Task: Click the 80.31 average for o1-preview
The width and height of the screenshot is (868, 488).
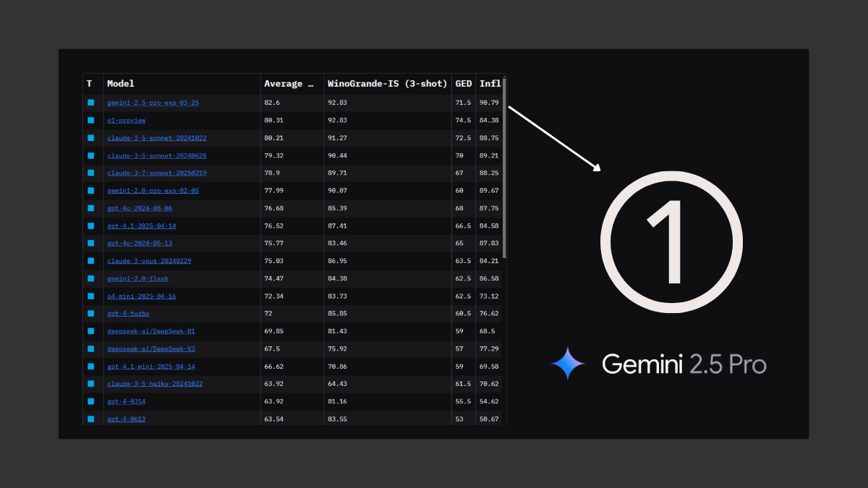Action: (x=273, y=120)
